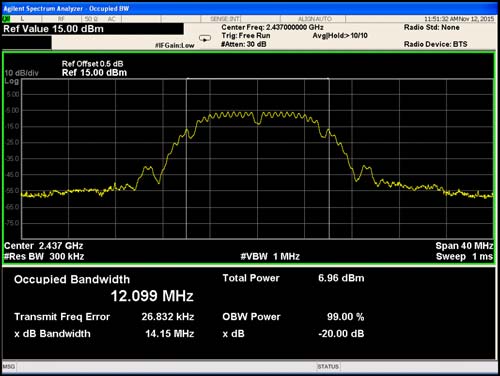Viewport: 500px width, 376px height.
Task: Click the 99.00 % OBW power value
Action: 345,317
